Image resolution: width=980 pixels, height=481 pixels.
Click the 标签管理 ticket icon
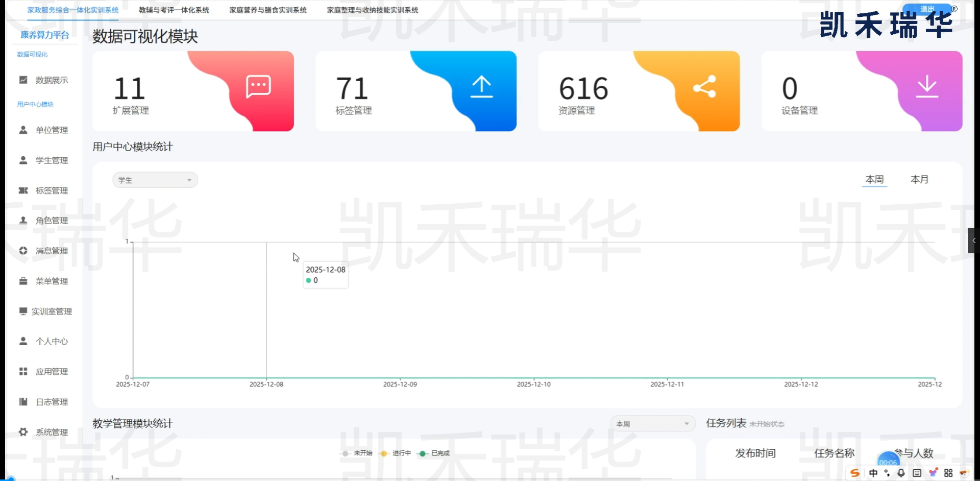point(23,190)
